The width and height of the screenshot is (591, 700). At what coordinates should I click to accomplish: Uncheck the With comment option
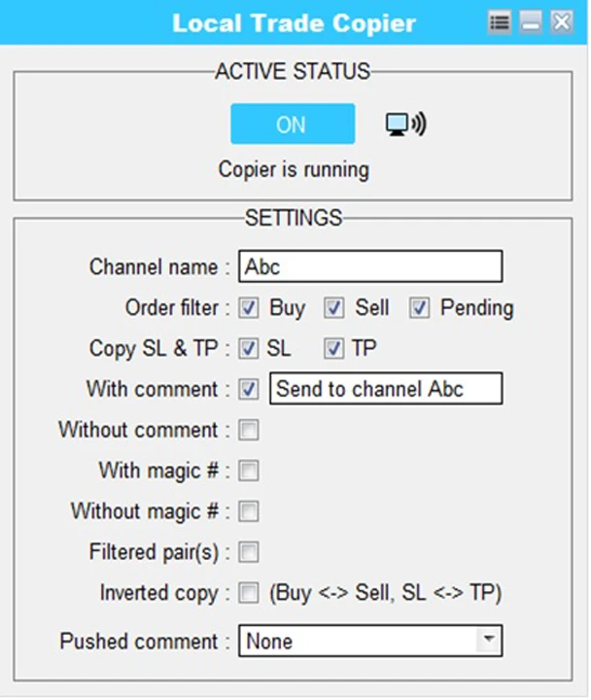[249, 389]
